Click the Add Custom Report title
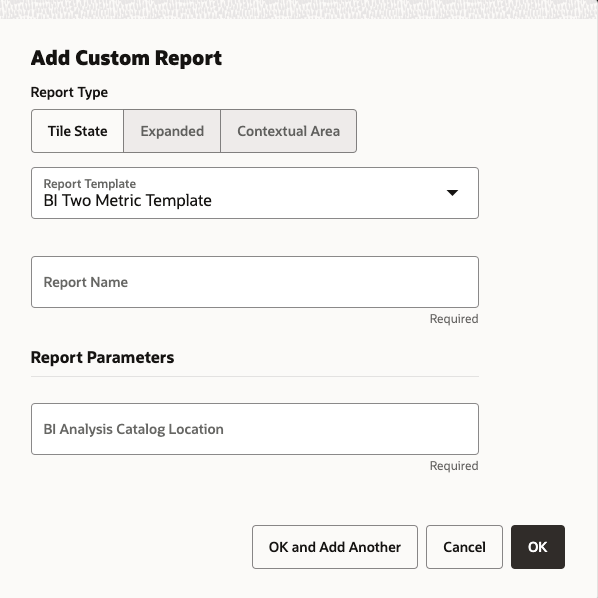Image resolution: width=598 pixels, height=598 pixels. point(126,58)
